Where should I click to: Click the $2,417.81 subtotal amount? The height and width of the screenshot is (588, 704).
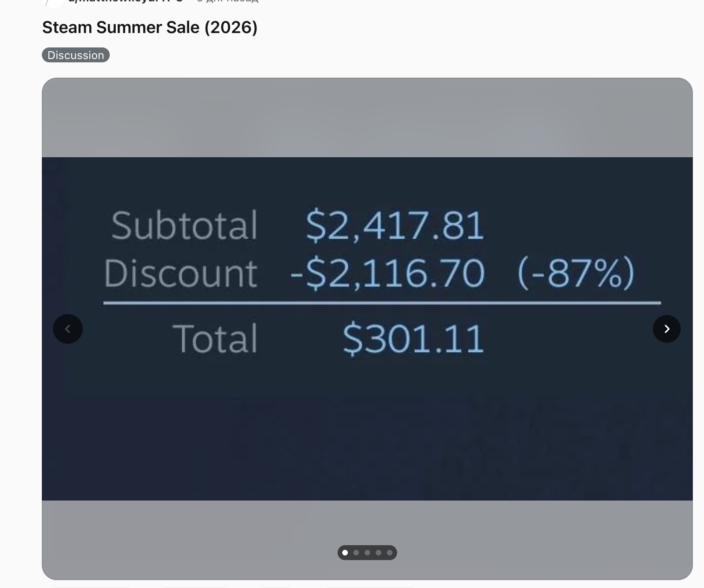click(395, 226)
